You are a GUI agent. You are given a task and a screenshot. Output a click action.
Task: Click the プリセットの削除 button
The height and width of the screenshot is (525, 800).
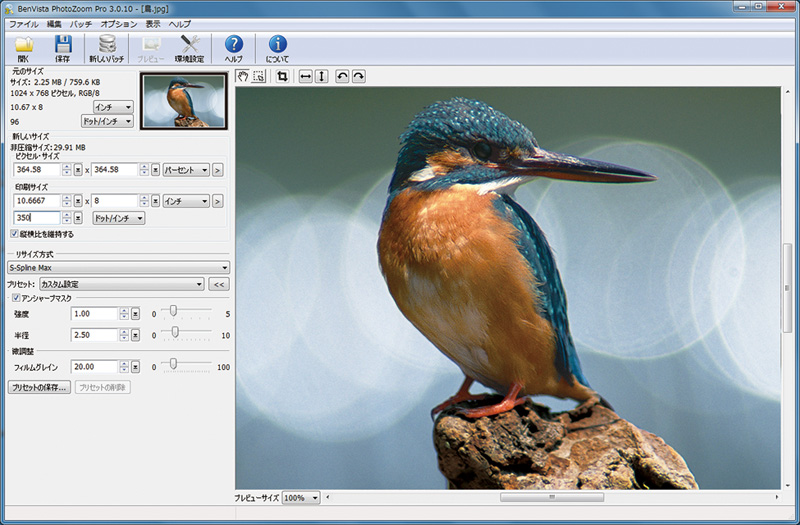click(103, 387)
